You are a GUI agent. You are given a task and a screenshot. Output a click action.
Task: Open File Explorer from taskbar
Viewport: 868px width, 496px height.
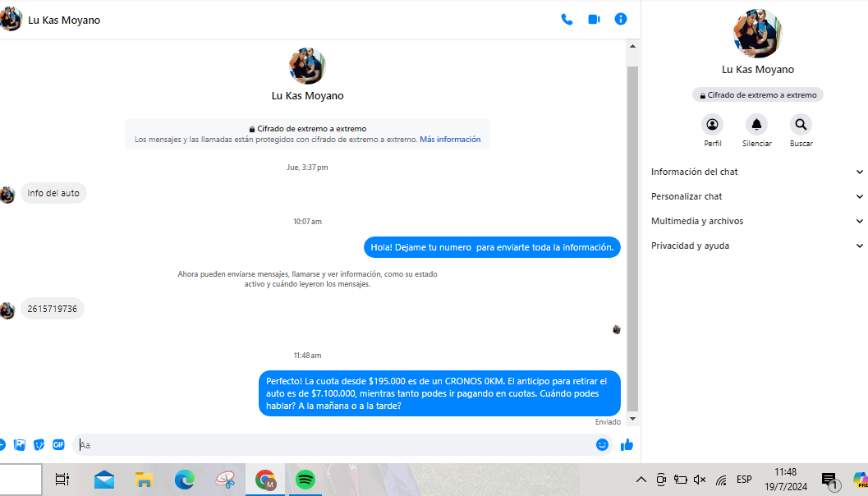[144, 480]
